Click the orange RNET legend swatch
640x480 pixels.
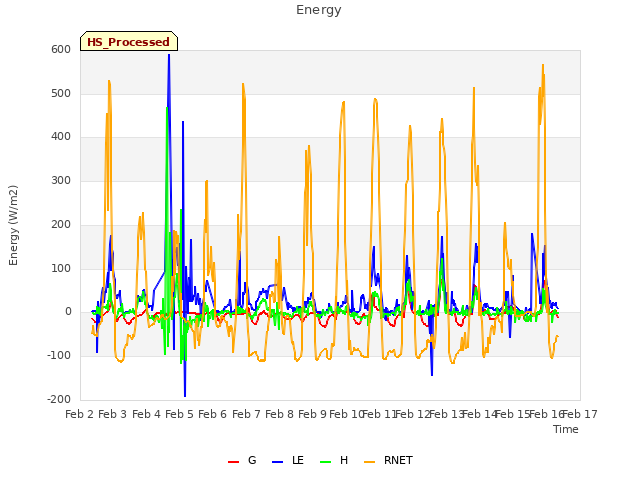click(369, 462)
